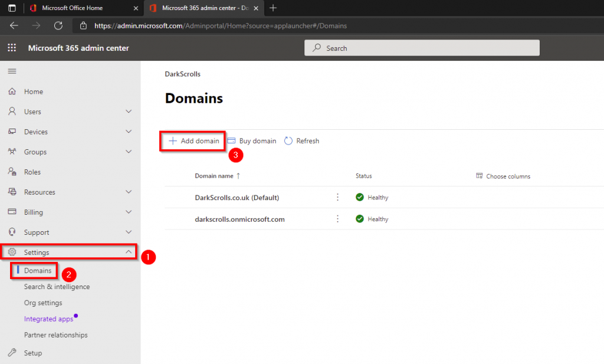Open Roles page in sidebar
Viewport: 604px width, 364px height.
32,172
